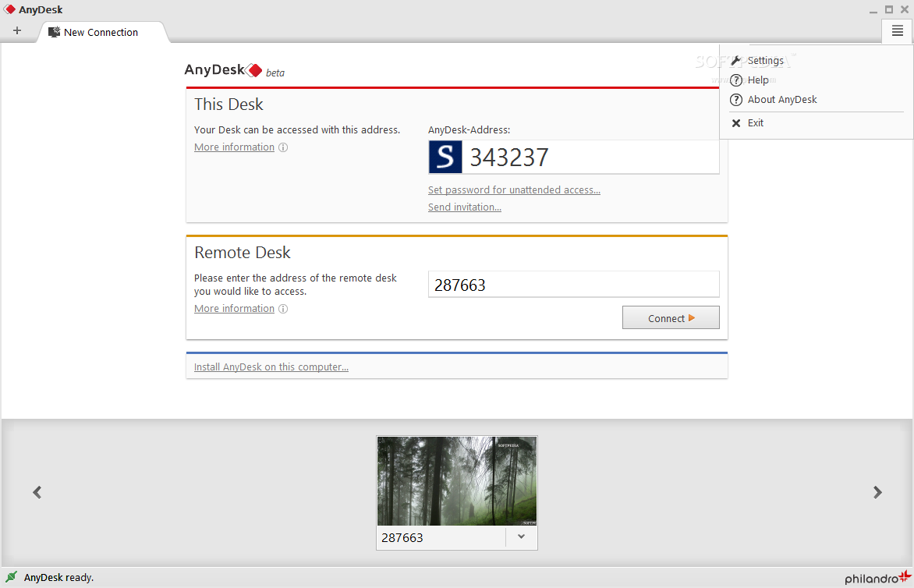Open Set password for unattended access link

tap(514, 190)
